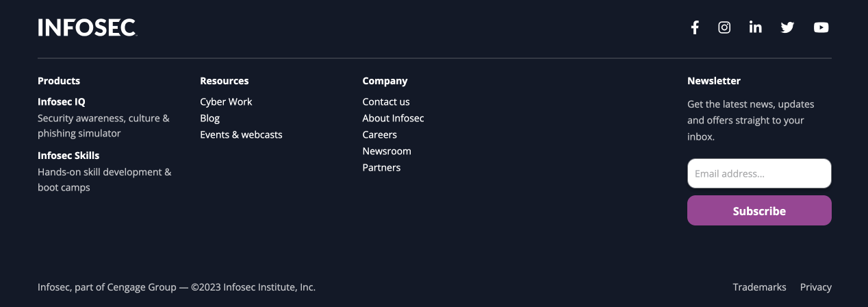Image resolution: width=868 pixels, height=307 pixels.
Task: Go to Cyber Work resources
Action: click(226, 101)
